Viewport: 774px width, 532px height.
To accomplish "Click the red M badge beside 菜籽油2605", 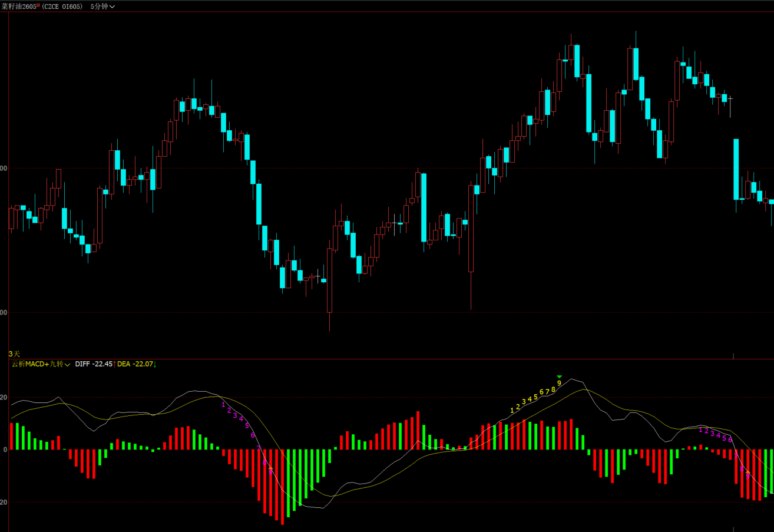I will click(38, 5).
